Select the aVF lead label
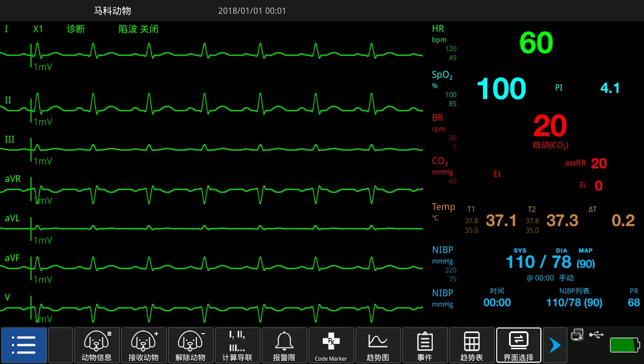Image resolution: width=644 pixels, height=364 pixels. [12, 258]
